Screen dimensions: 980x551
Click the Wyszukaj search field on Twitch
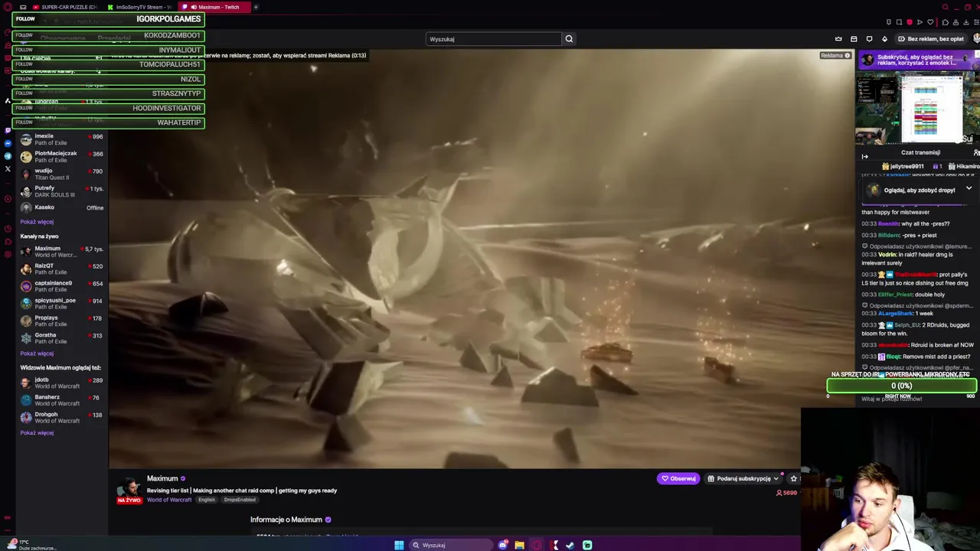[494, 39]
